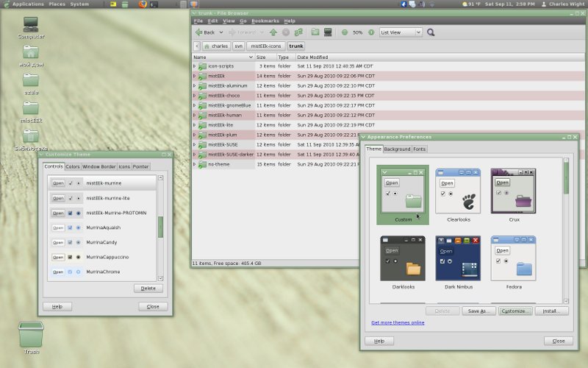Click the weather 91 °F panel applet
Screen dimensions: 588x368
click(x=471, y=4)
